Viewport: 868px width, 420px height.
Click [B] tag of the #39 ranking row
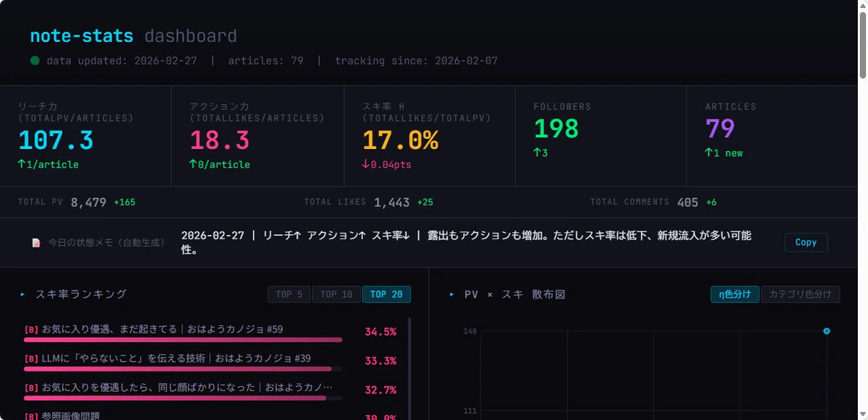pos(31,359)
